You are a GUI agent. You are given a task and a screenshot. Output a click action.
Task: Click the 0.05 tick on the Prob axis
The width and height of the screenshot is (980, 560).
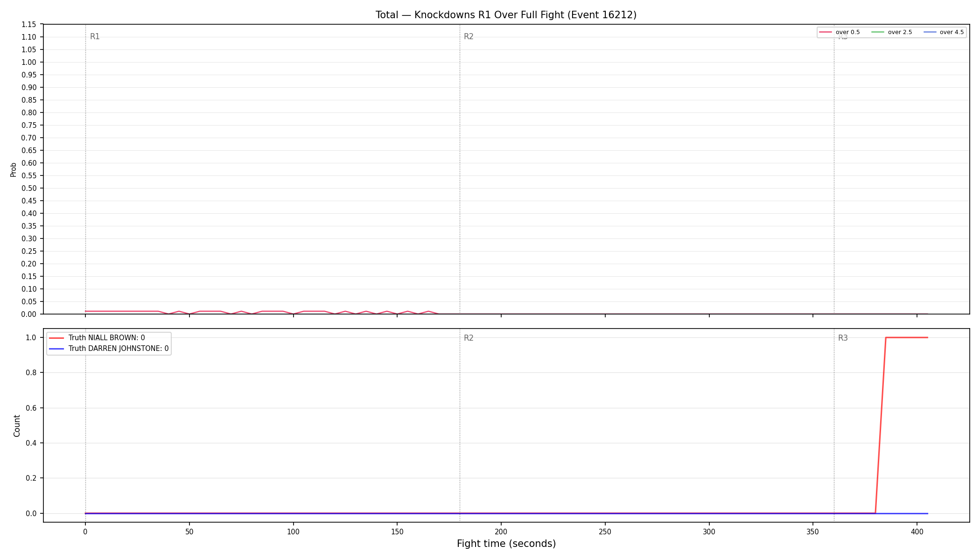pyautogui.click(x=29, y=301)
